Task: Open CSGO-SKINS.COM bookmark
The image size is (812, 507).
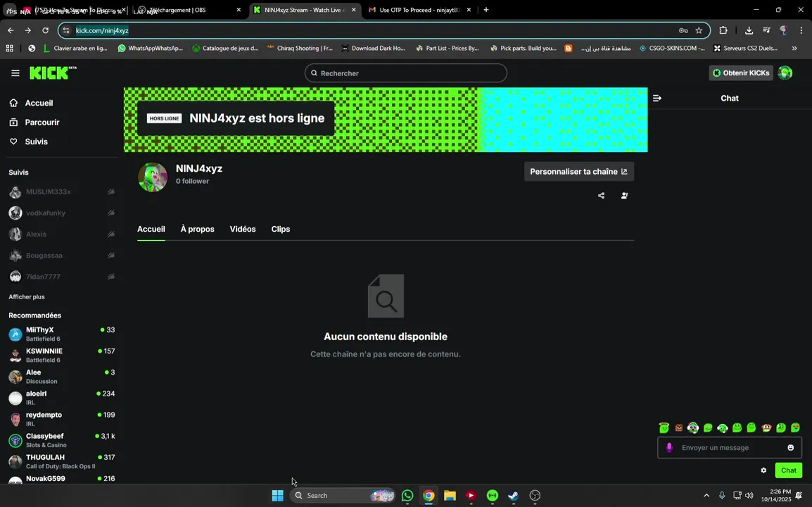Action: (x=673, y=48)
